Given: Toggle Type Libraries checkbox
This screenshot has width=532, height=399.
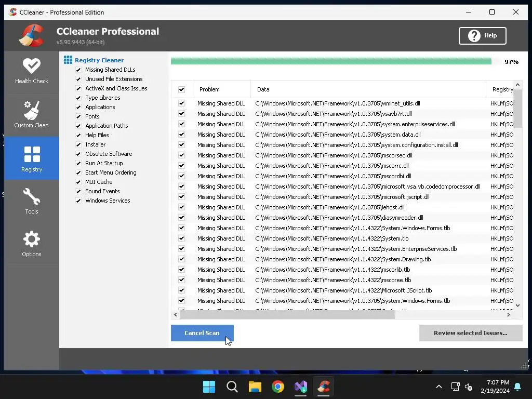Looking at the screenshot, I should tap(78, 98).
